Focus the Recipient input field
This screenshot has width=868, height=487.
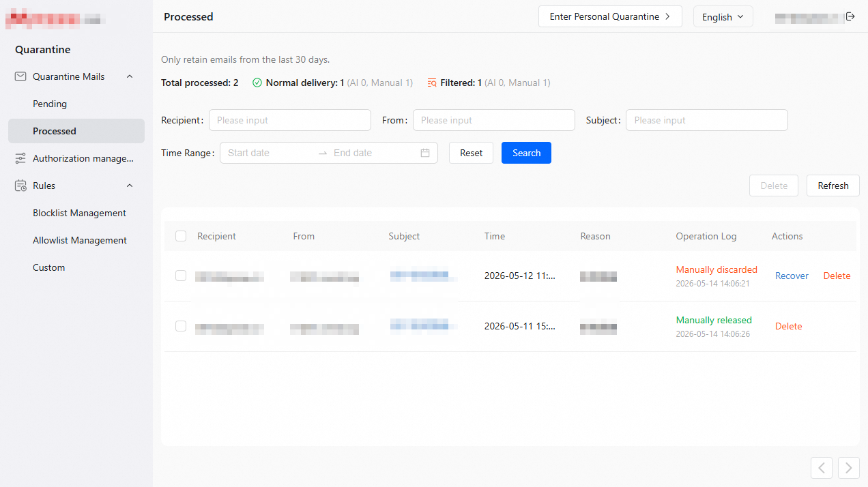290,120
